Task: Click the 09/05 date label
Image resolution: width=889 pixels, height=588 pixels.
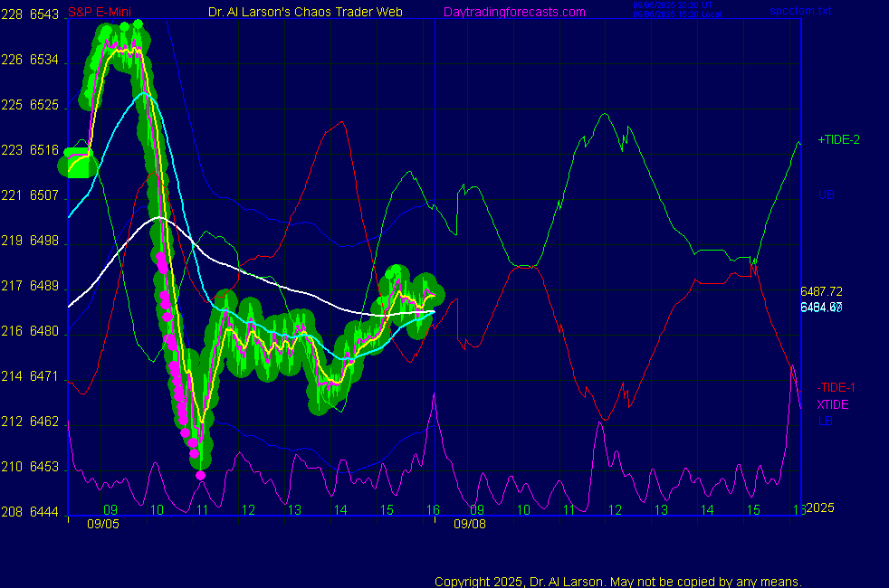Action: coord(100,523)
